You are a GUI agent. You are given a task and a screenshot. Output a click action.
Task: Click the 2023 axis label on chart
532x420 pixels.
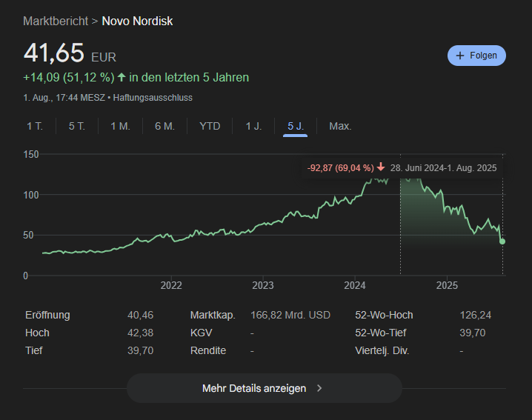(262, 285)
